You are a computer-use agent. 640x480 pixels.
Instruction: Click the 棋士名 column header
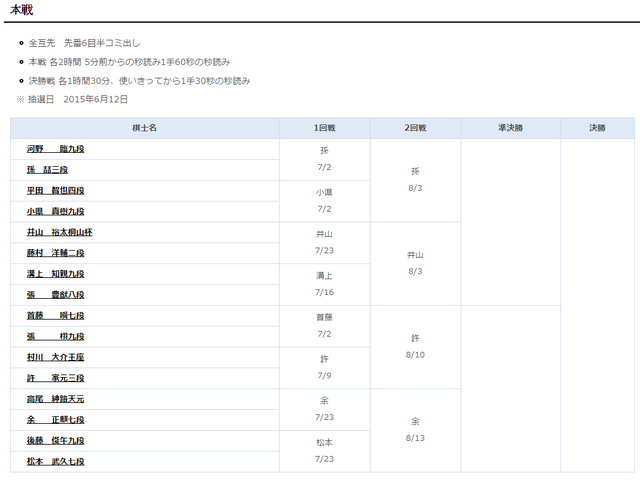coord(144,128)
